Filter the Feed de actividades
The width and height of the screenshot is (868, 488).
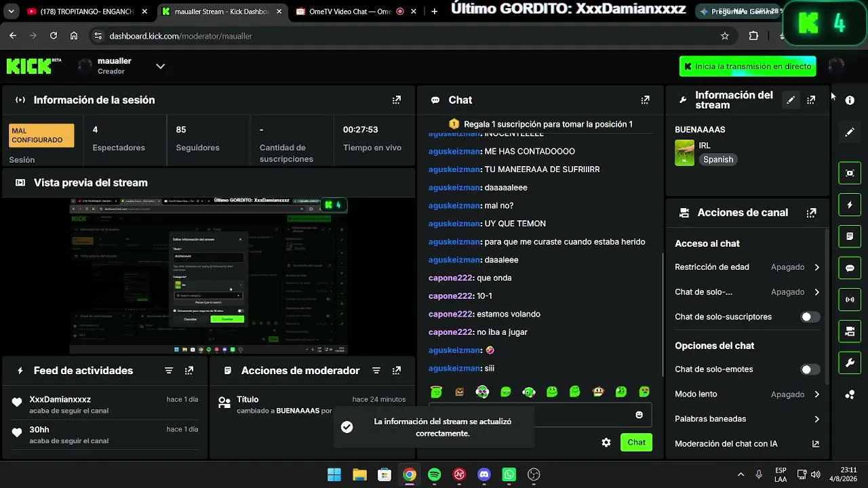point(169,371)
